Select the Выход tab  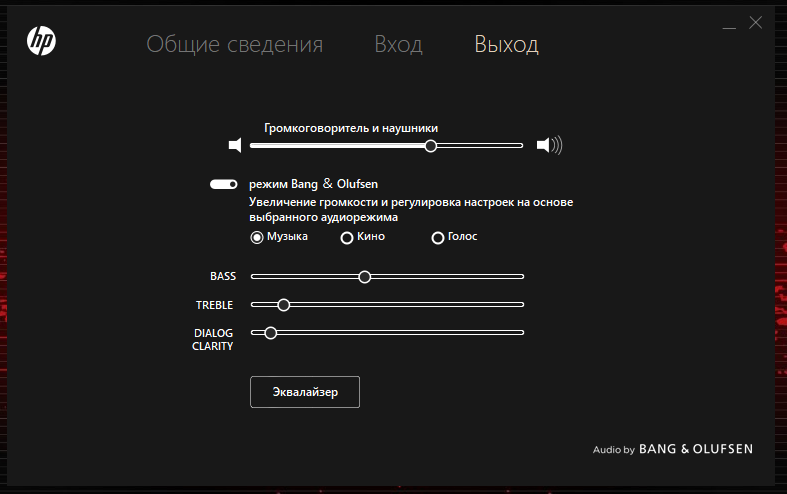[x=506, y=44]
